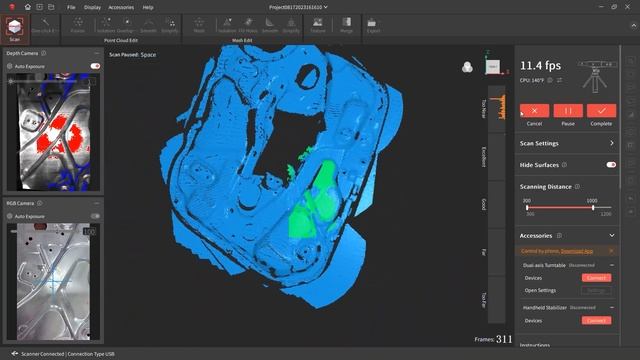The image size is (640, 360).
Task: Toggle the Hide Surfaces switch
Action: [611, 165]
